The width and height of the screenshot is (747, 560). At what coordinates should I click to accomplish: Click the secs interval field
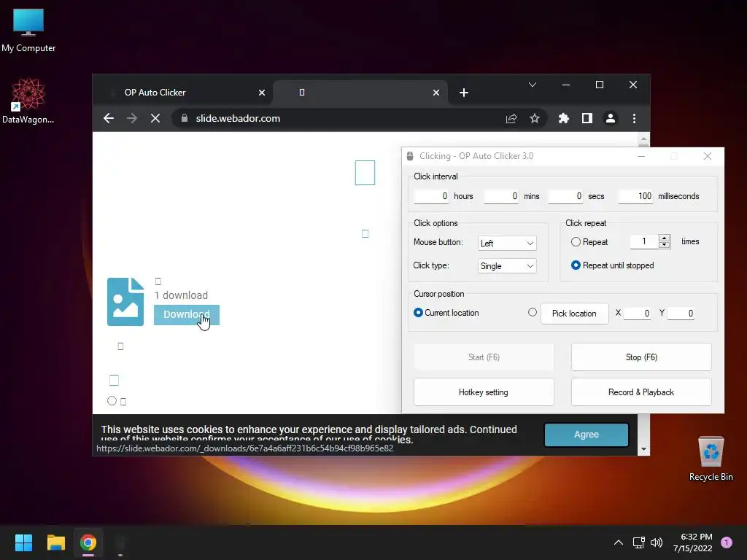pos(565,196)
